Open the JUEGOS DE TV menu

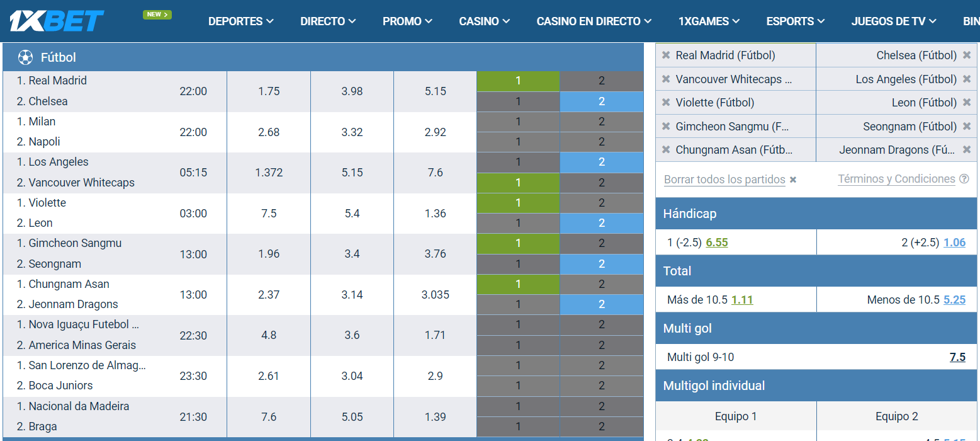click(894, 21)
